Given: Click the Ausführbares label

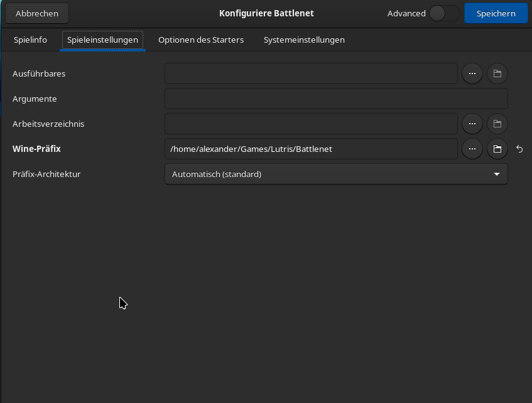Looking at the screenshot, I should tap(39, 73).
